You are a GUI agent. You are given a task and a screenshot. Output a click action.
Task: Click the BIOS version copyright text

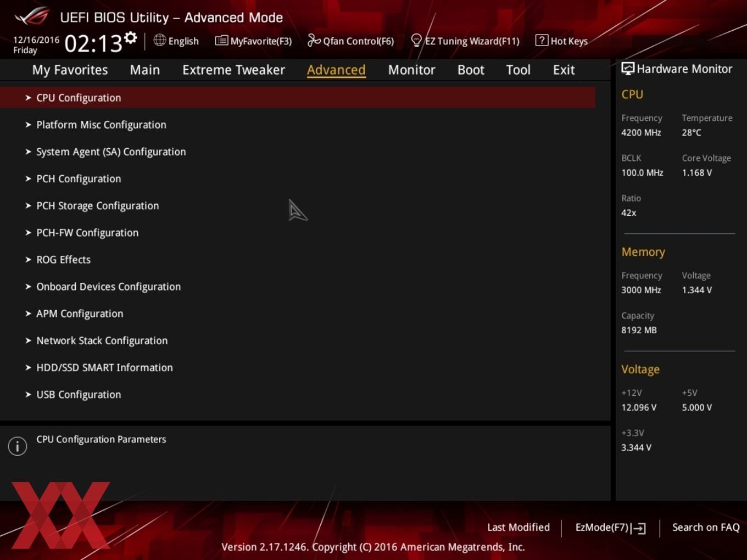[x=373, y=547]
